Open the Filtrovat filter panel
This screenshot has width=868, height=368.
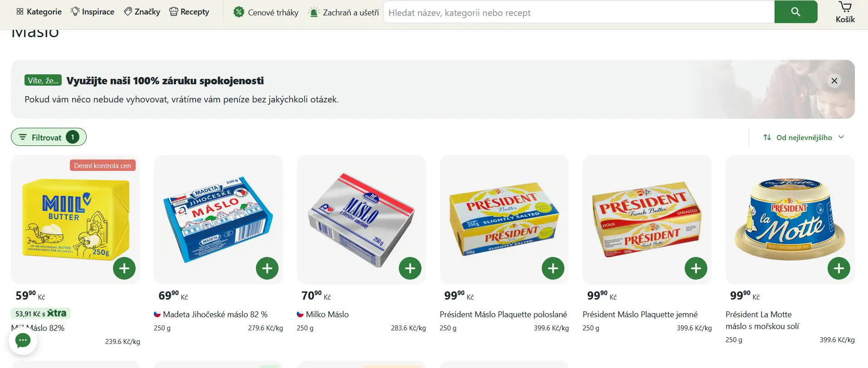(x=48, y=137)
